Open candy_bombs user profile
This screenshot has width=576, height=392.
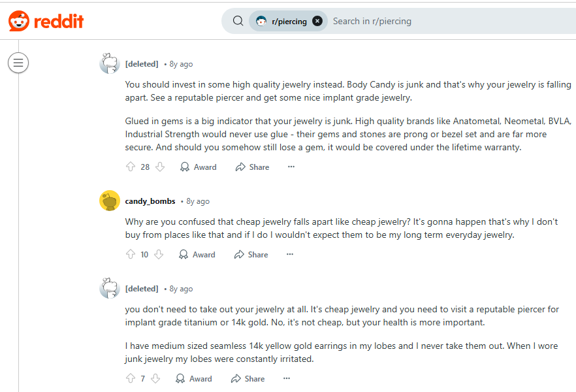point(150,201)
